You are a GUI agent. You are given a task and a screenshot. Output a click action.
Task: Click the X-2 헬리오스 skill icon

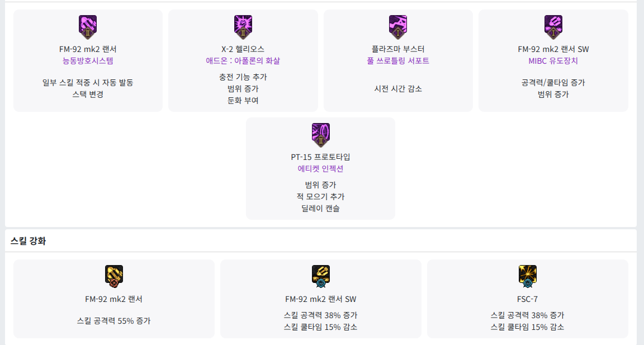click(243, 26)
